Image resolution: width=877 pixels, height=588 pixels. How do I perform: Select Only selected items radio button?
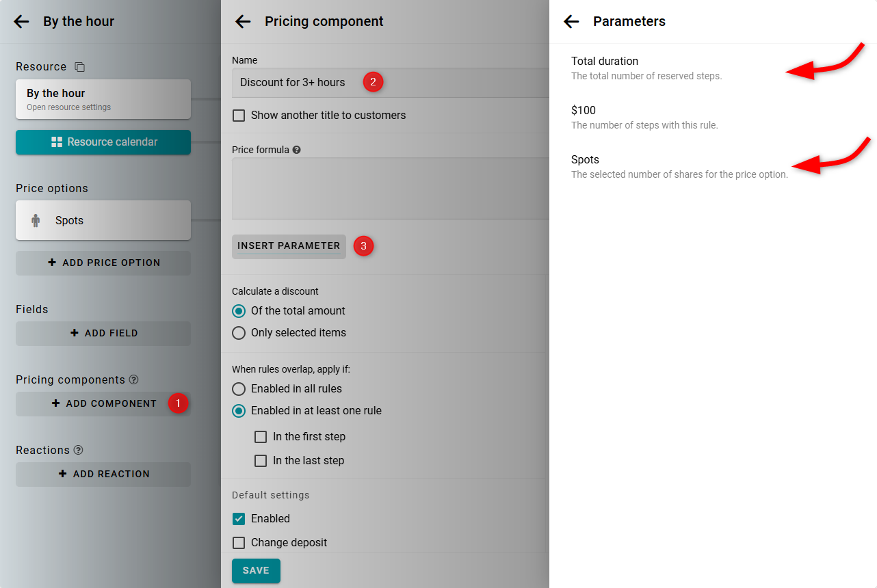(239, 333)
